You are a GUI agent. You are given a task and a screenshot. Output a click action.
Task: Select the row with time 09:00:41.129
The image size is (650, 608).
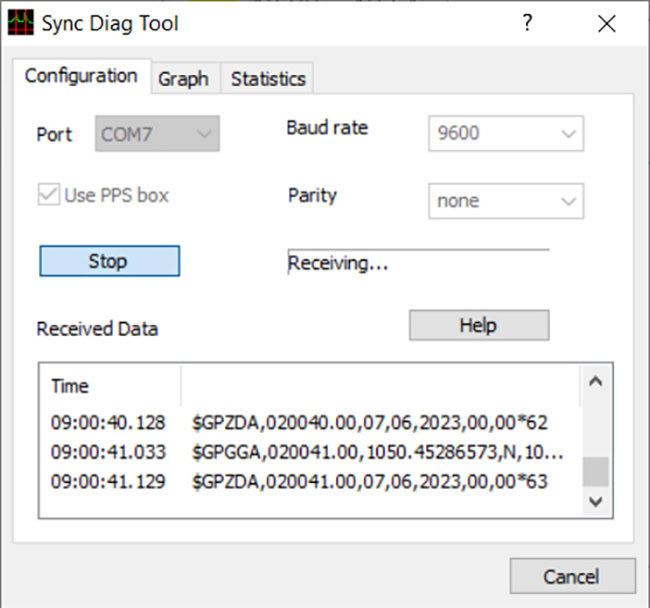pos(311,482)
